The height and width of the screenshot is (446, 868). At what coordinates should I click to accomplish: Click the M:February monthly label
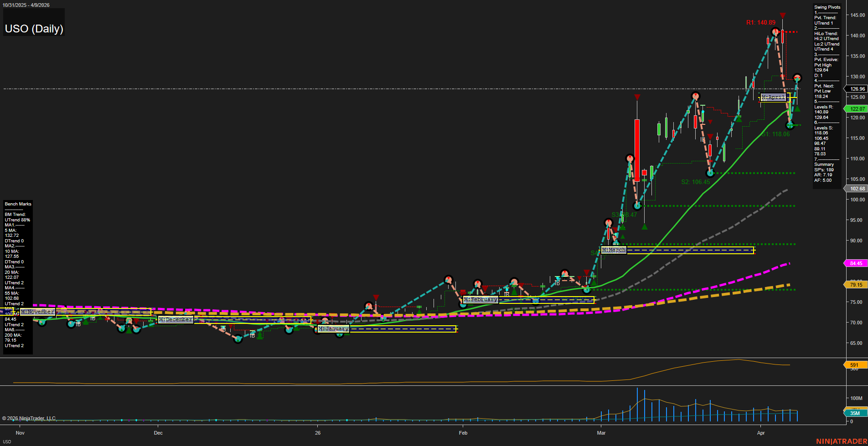pos(480,299)
